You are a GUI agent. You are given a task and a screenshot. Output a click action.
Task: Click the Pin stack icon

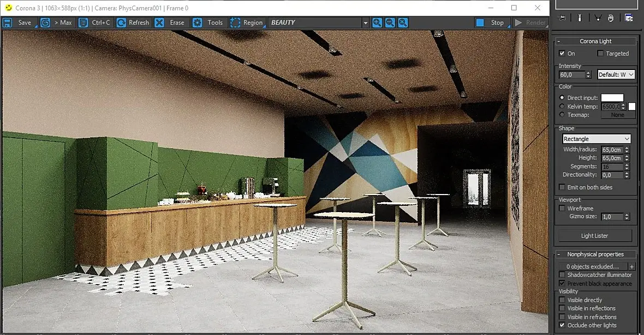[562, 17]
